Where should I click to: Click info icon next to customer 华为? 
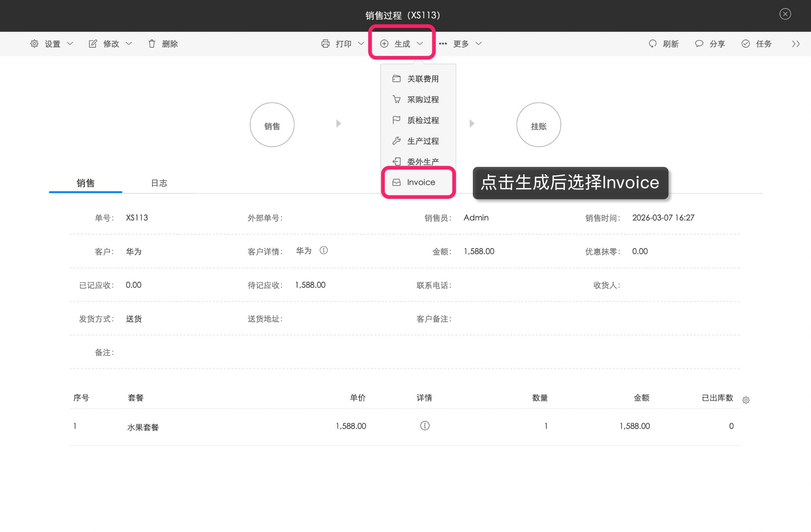coord(324,250)
